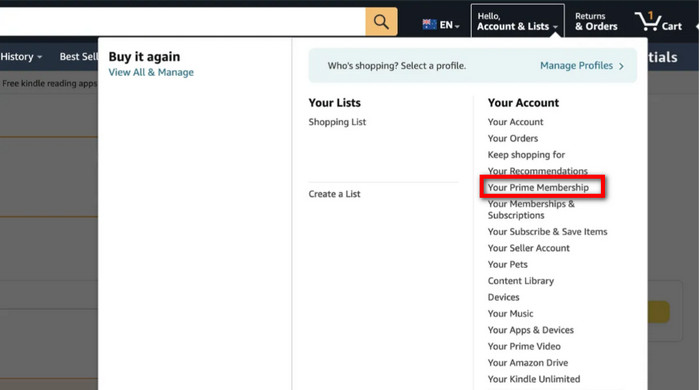Open Your Seller Account

tap(529, 248)
